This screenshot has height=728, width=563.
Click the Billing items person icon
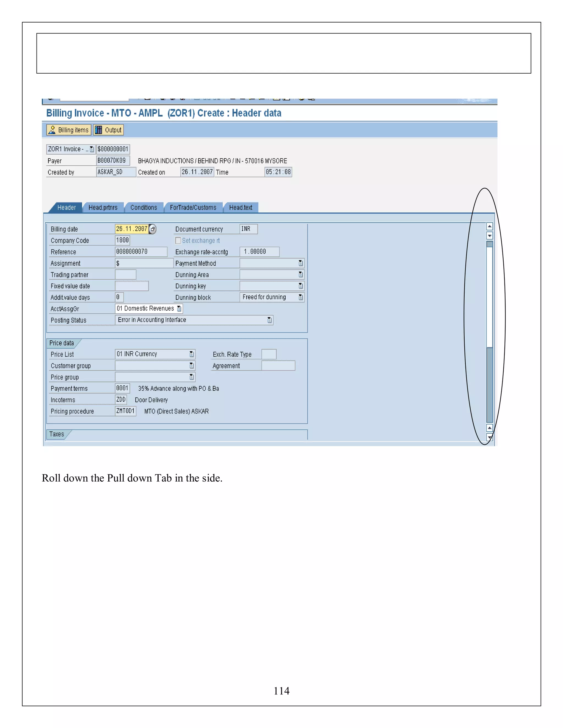(x=52, y=130)
